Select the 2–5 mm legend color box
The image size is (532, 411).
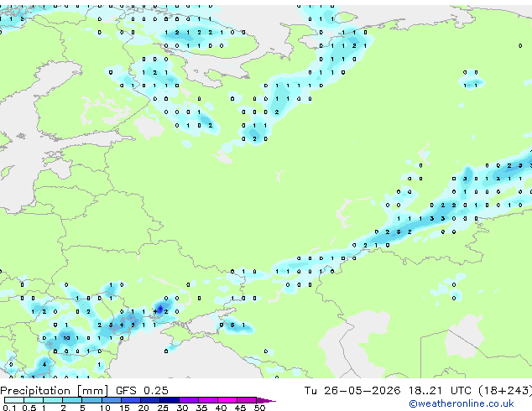pos(72,400)
